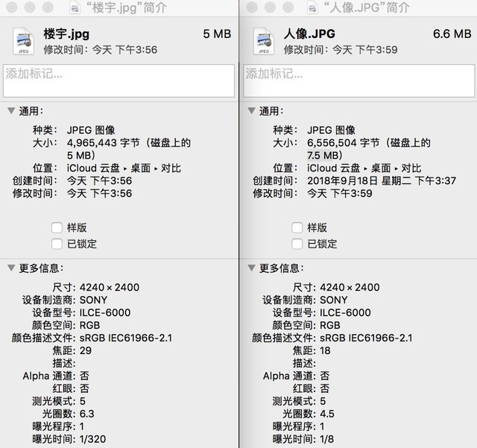This screenshot has width=477, height=448.
Task: Collapse 更多信息 section in 楼宇.jpg window
Action: click(x=11, y=268)
